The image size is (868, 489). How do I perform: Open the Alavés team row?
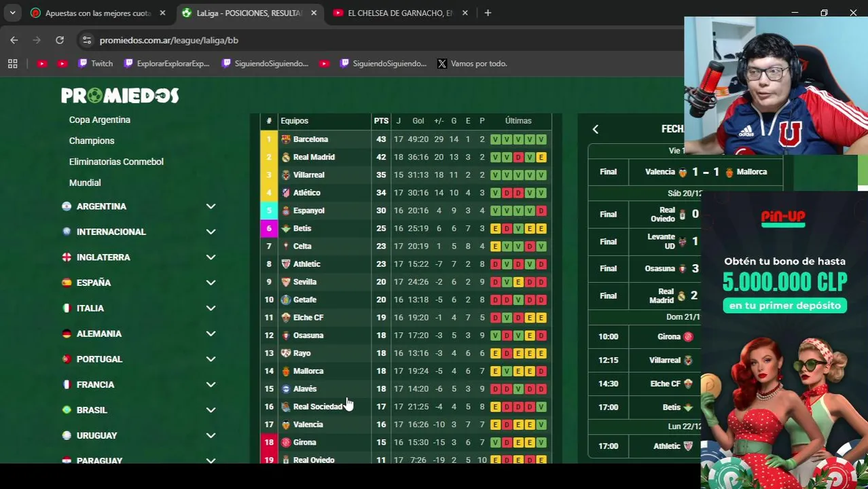(x=405, y=388)
